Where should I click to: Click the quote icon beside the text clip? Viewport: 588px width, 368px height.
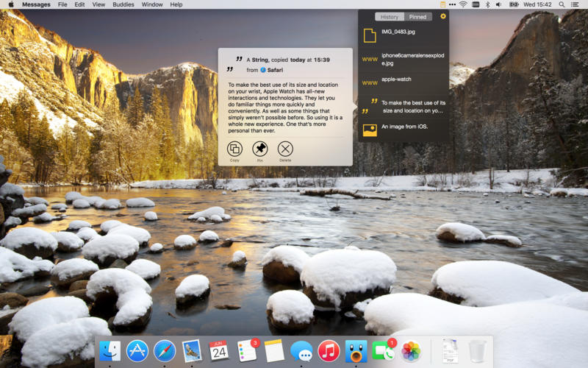pos(370,106)
